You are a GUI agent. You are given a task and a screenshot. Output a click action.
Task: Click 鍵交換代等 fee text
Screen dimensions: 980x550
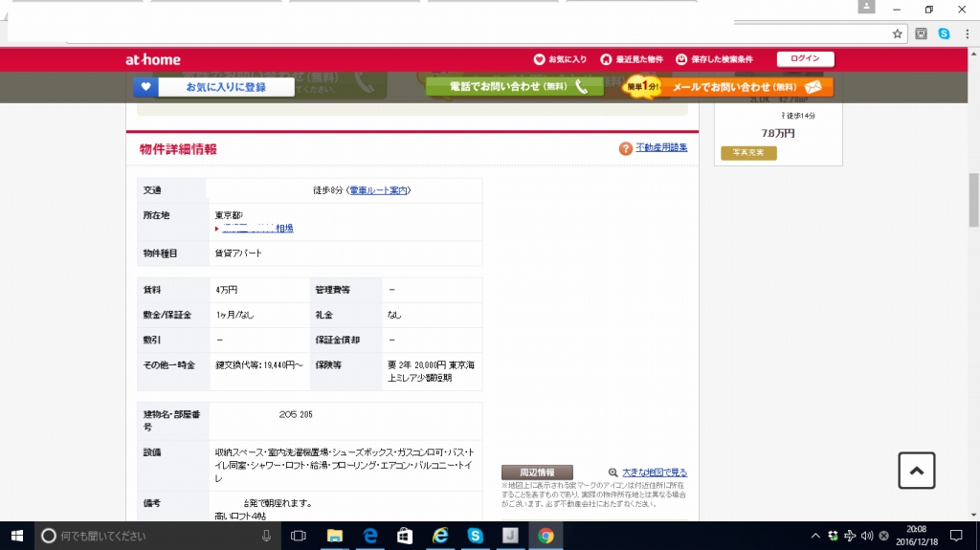pos(258,365)
